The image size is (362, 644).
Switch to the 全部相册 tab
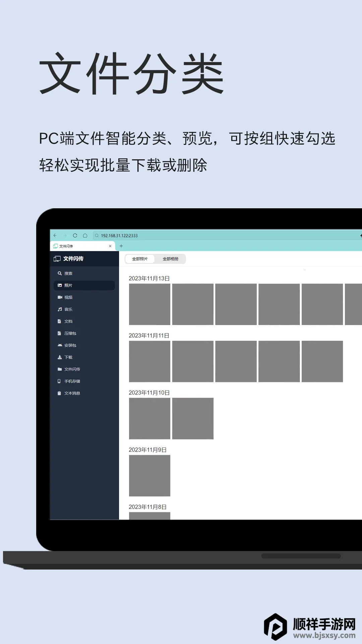(170, 259)
